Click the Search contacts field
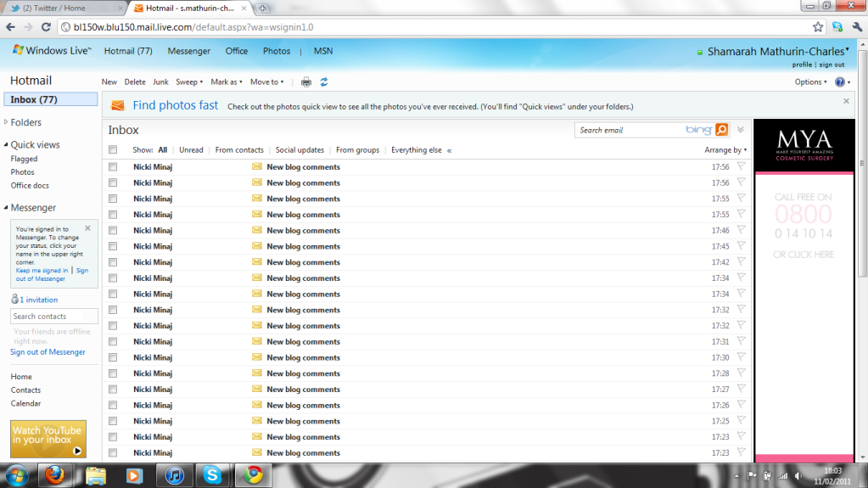 pos(53,317)
